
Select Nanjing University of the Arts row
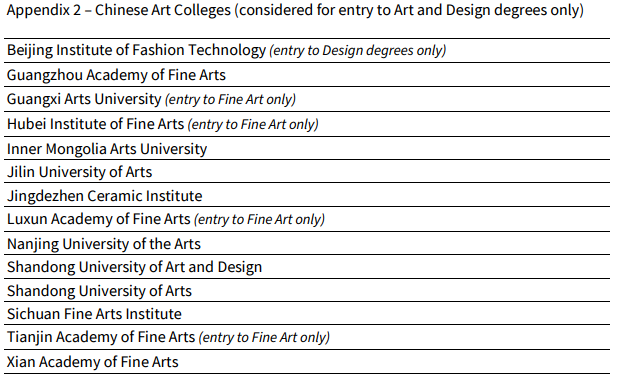307,244
